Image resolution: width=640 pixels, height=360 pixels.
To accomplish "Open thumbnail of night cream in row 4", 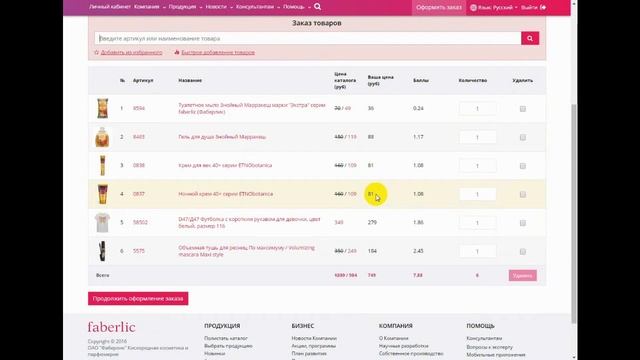I will pos(102,194).
